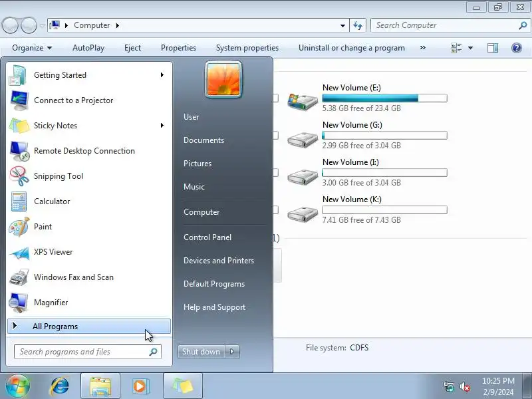532x399 pixels.
Task: Show more toolbar commands chevron
Action: click(423, 47)
